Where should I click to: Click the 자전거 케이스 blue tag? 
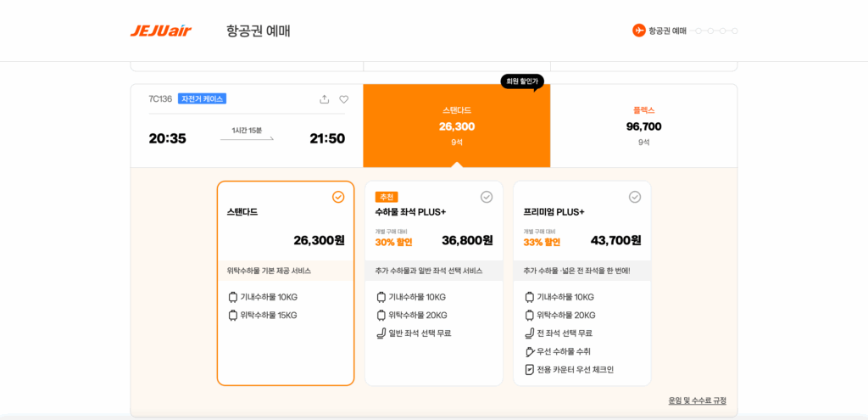pos(202,98)
